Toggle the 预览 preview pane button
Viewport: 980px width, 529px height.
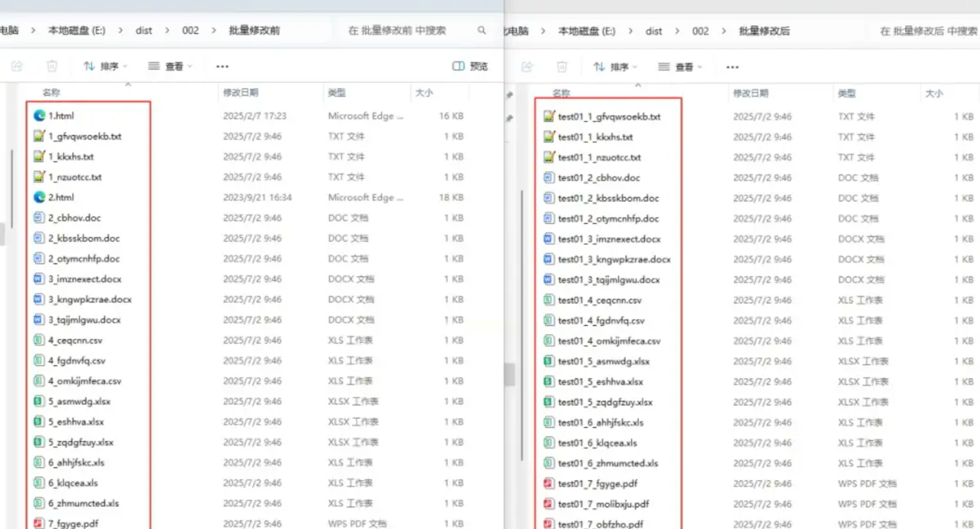click(470, 66)
